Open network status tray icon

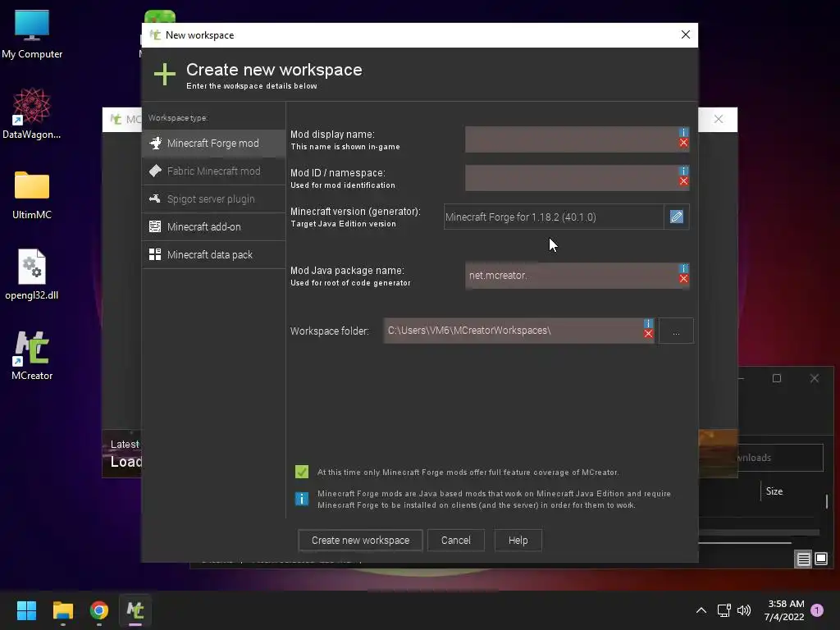[x=724, y=610]
